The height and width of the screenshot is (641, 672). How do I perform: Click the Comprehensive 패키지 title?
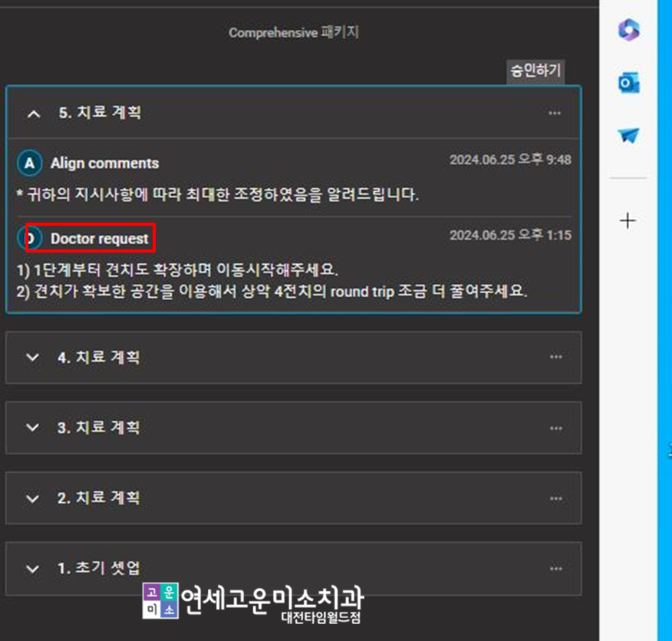(x=293, y=33)
